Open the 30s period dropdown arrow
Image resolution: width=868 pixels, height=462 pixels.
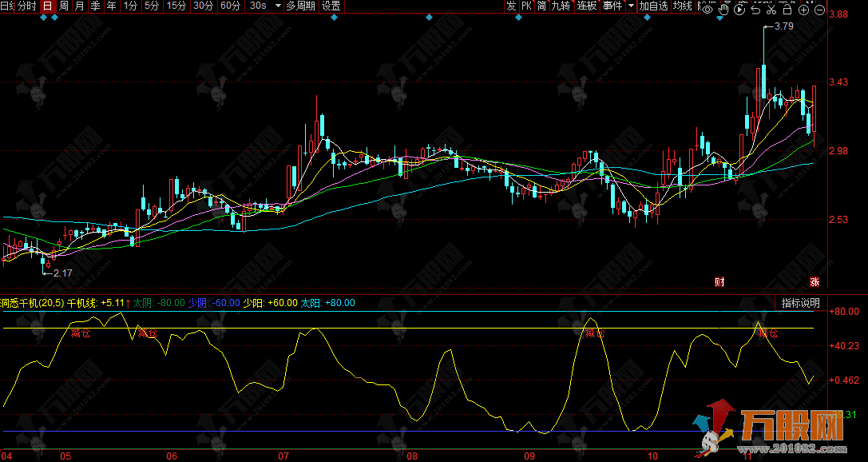276,6
